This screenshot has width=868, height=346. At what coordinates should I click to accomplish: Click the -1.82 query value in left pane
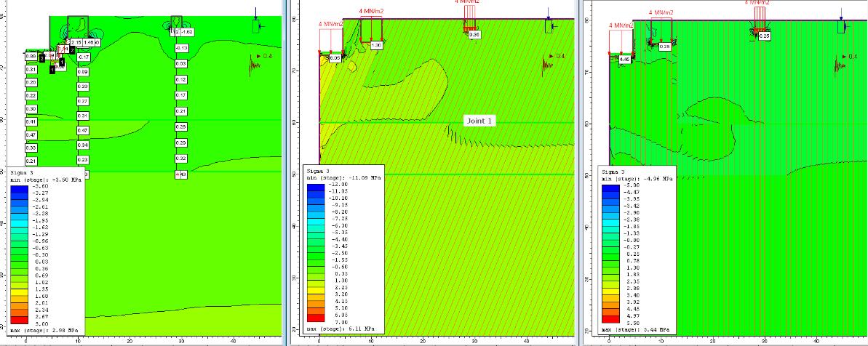187,32
